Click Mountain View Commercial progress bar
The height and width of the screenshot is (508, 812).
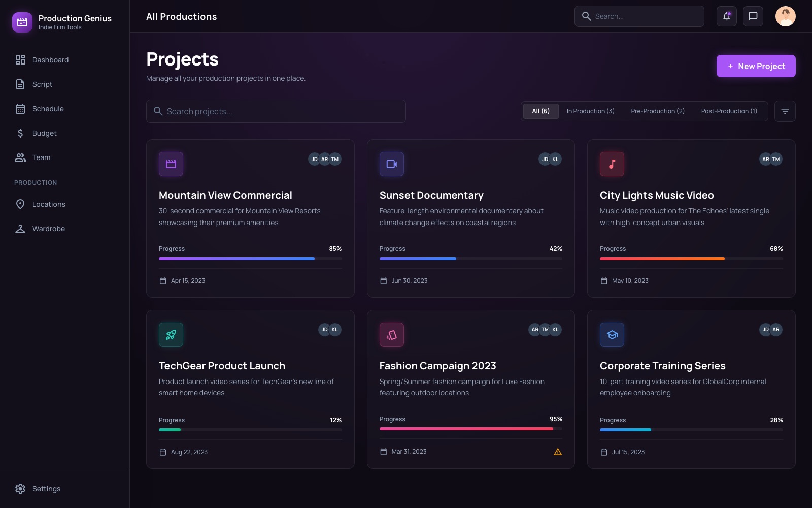(250, 259)
